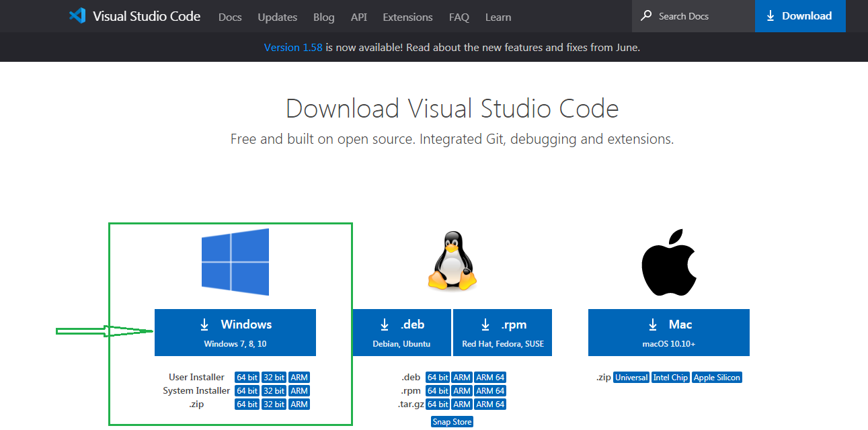Open the Version 1.58 link

click(x=293, y=48)
